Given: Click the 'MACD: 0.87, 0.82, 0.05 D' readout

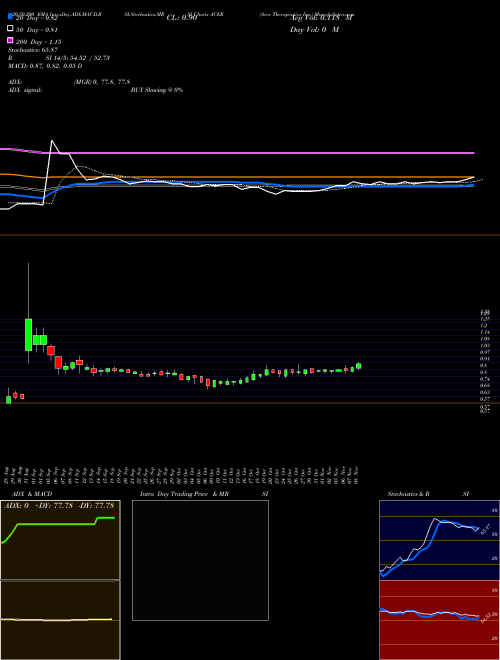Looking at the screenshot, I should click(45, 66).
